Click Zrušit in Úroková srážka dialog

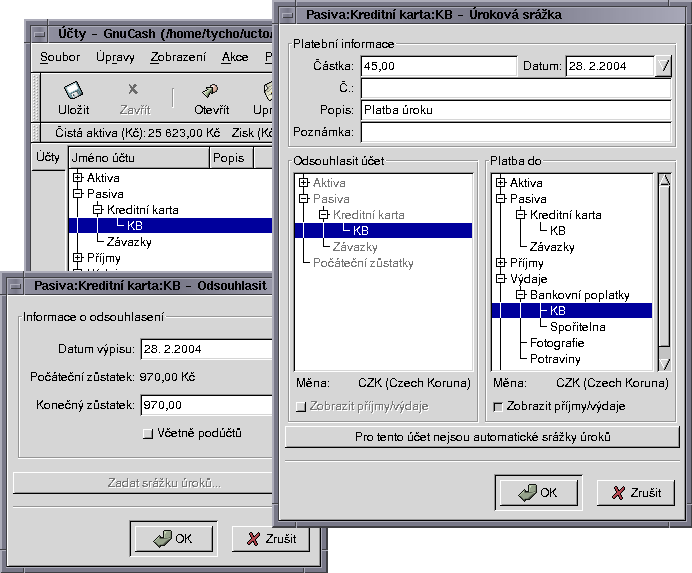click(636, 492)
